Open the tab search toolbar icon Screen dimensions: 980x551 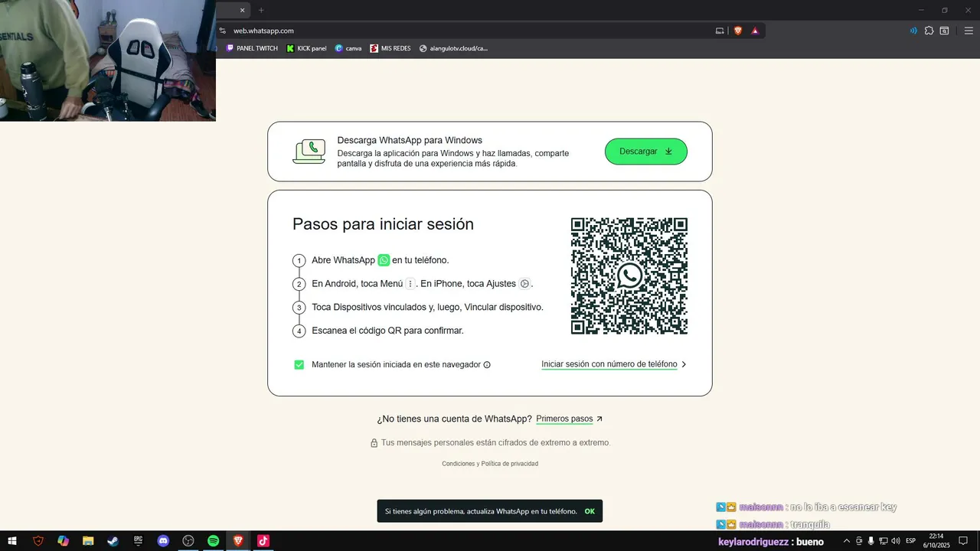click(944, 31)
